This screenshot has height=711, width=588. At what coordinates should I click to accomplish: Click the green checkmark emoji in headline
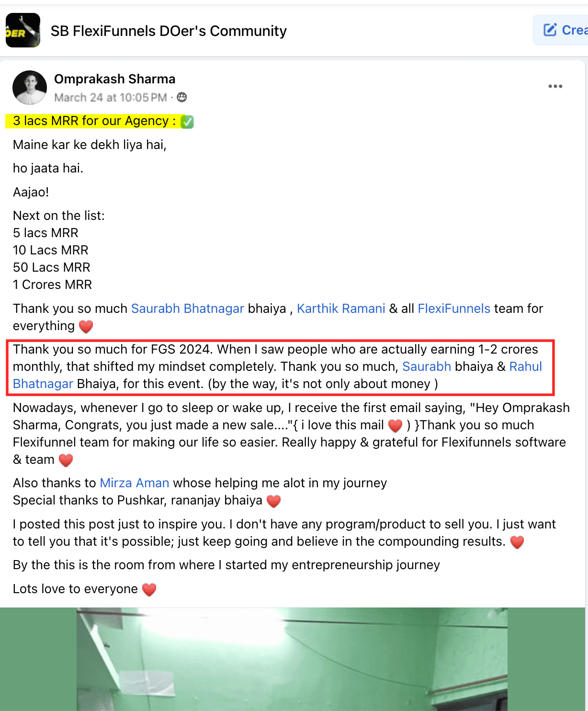187,122
